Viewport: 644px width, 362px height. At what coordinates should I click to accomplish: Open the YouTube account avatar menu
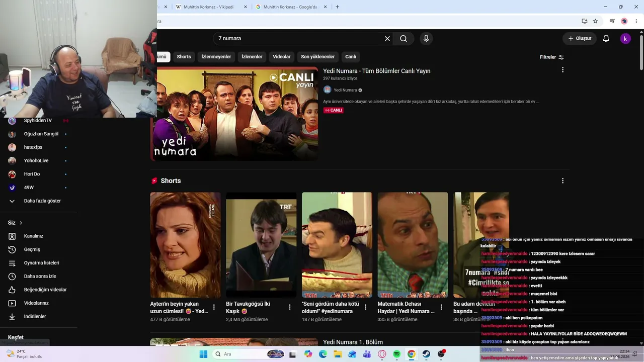tap(625, 39)
